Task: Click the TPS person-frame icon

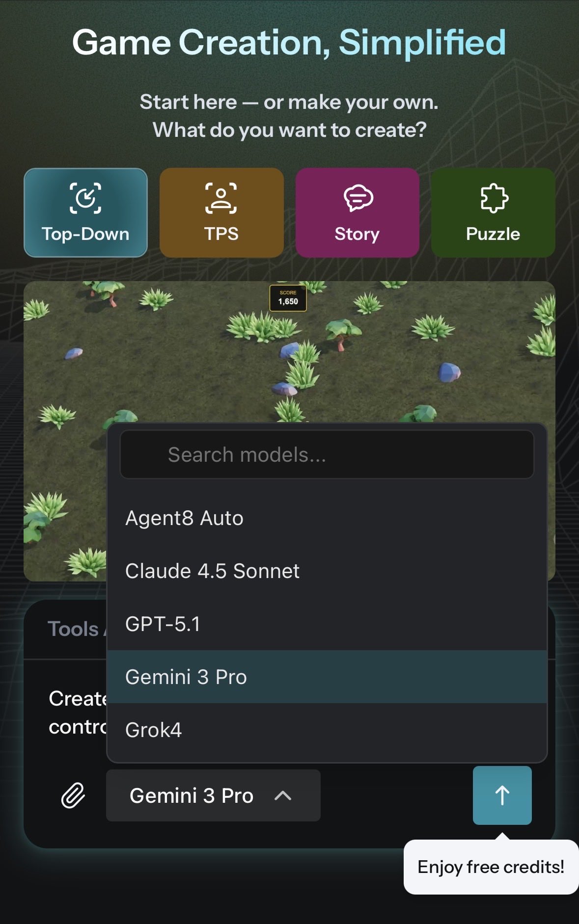Action: click(x=221, y=198)
